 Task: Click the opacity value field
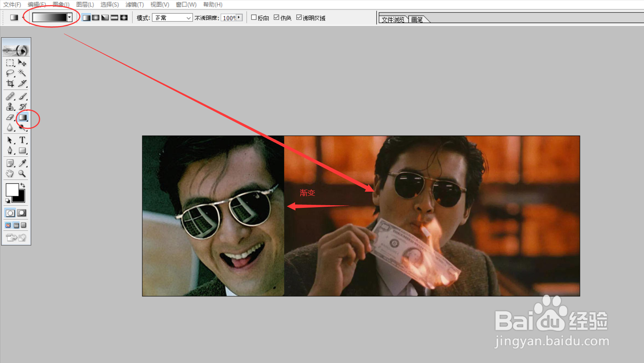click(x=228, y=18)
